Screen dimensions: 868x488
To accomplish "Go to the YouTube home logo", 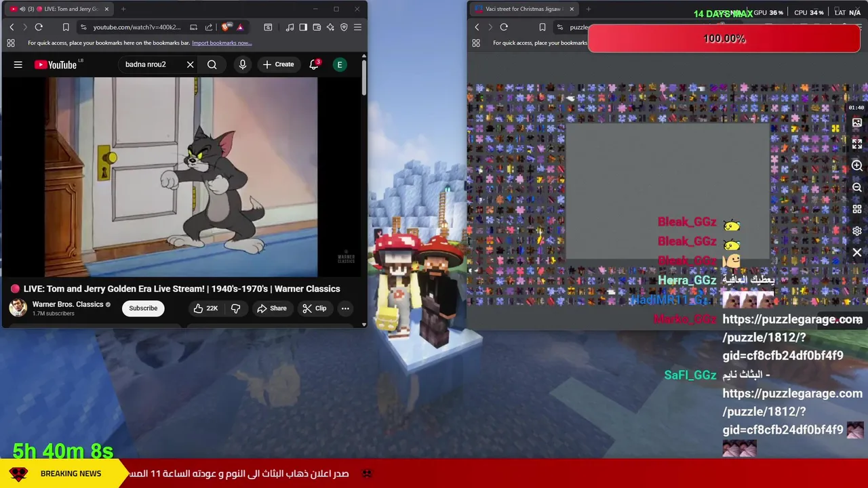I will point(56,64).
